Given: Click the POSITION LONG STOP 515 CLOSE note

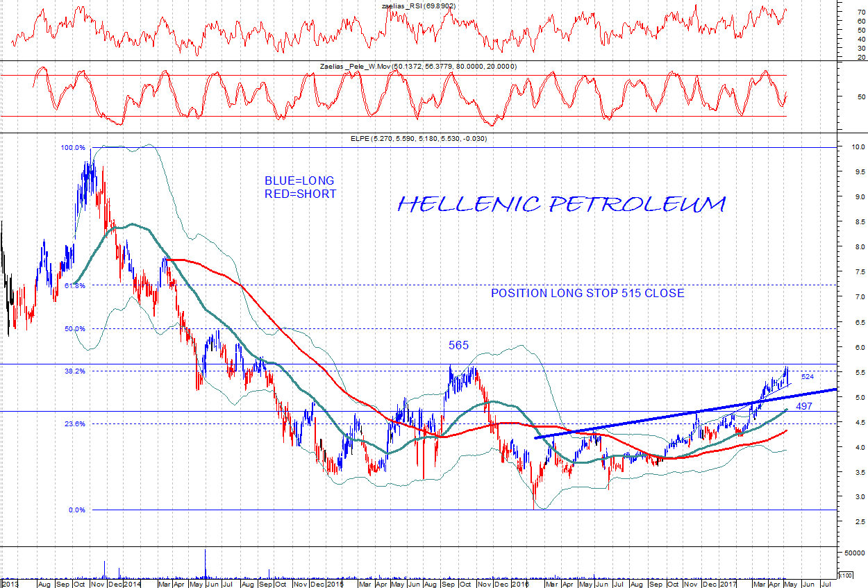Looking at the screenshot, I should pyautogui.click(x=587, y=293).
